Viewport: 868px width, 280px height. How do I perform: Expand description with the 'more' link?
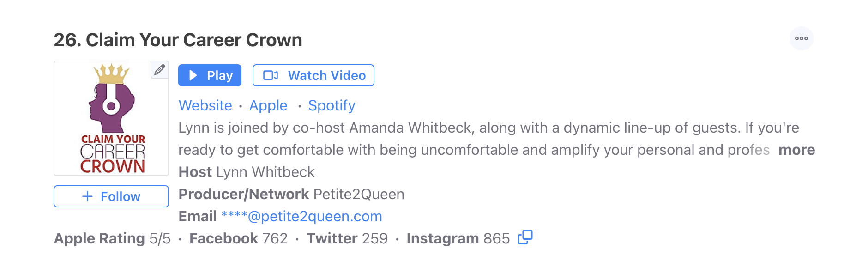[x=796, y=150]
